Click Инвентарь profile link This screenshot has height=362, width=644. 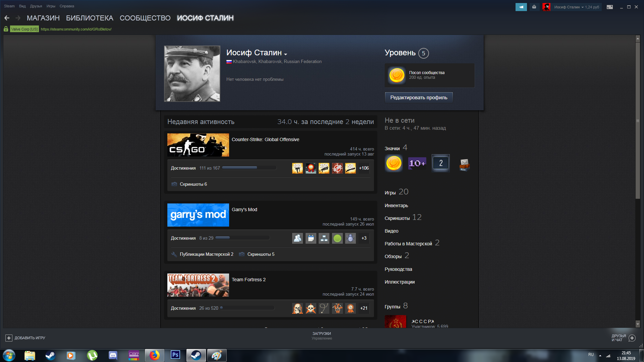point(396,205)
